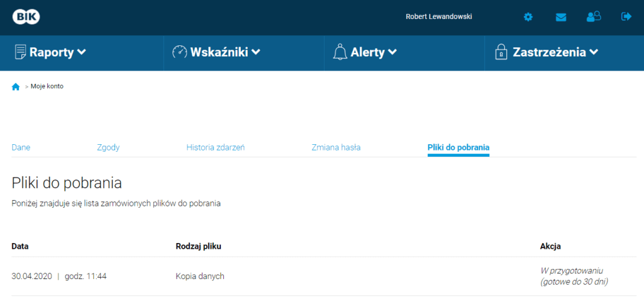Open the Wskaźniki menu label
Screen dimensions: 644x301
219,52
